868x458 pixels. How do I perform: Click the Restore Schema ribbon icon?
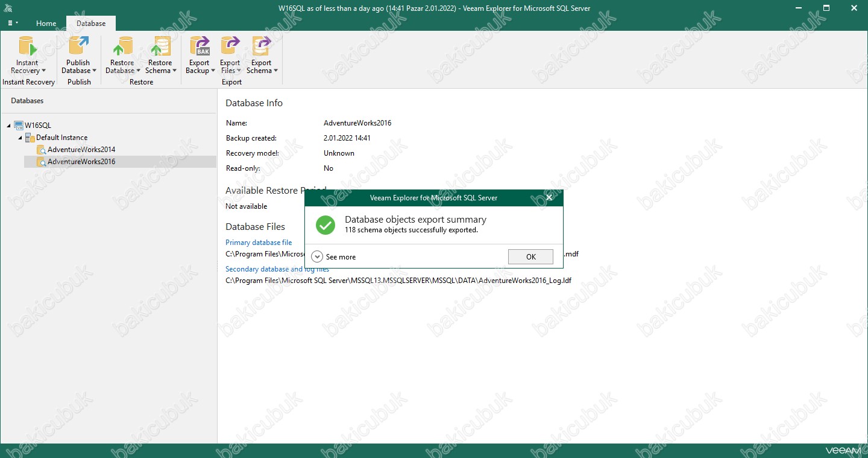(x=160, y=46)
